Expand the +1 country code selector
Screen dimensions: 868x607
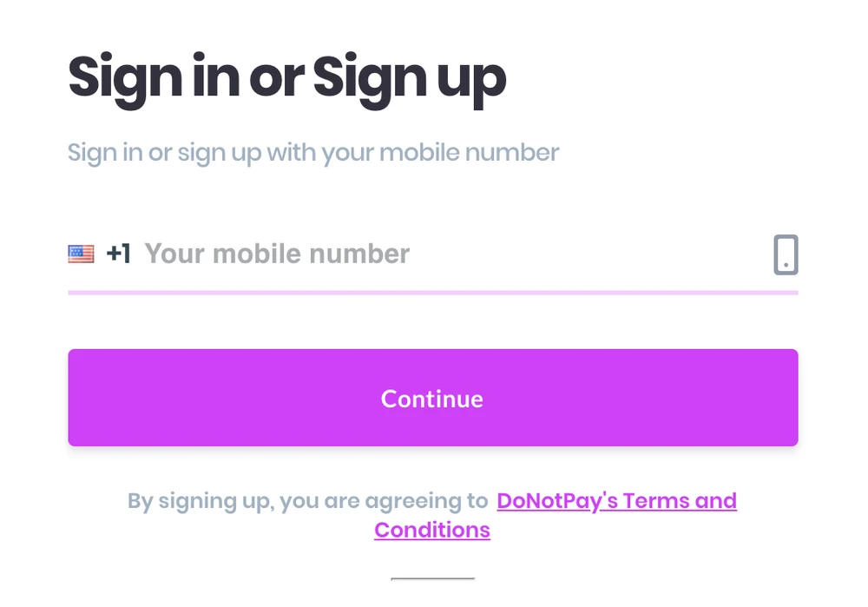120,253
